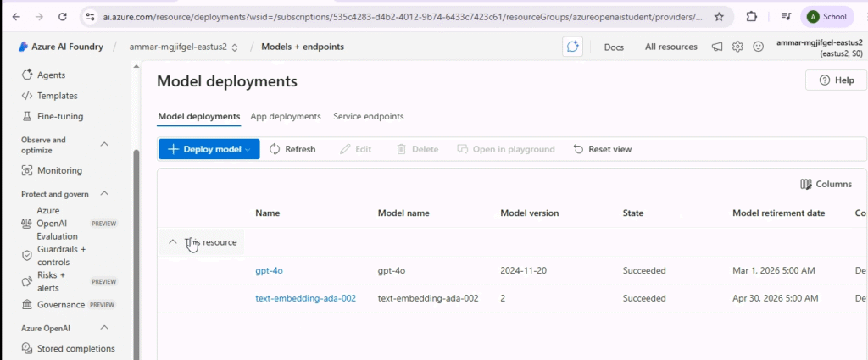
Task: Switch to the Service endpoints tab
Action: click(368, 116)
